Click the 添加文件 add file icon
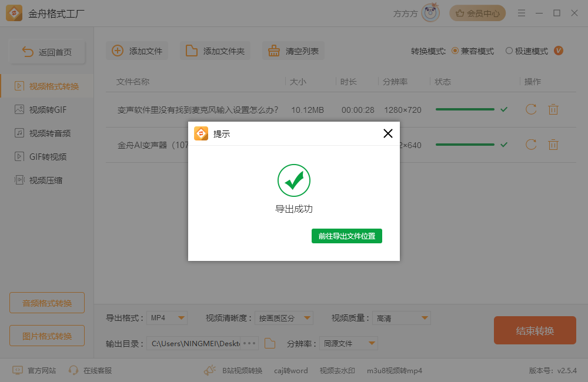This screenshot has width=588, height=382. click(116, 51)
